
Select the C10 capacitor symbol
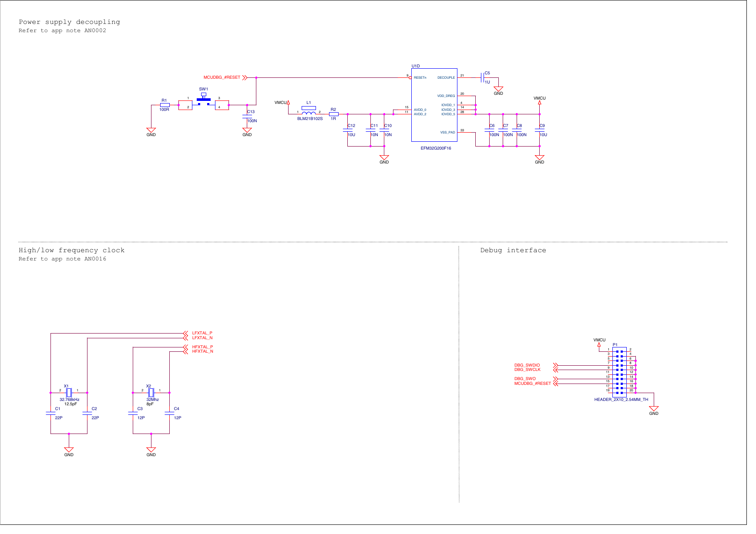coord(384,130)
